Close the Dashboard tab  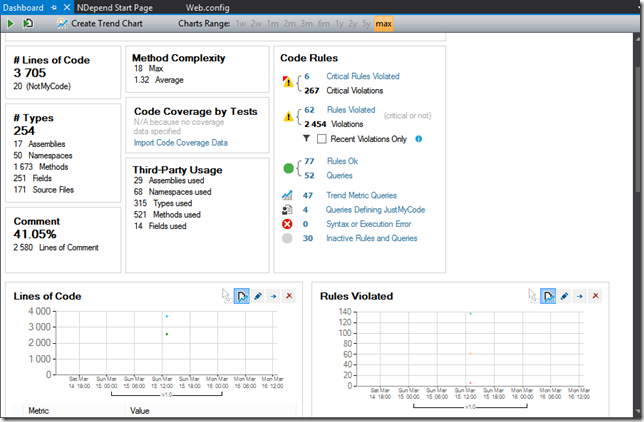[67, 7]
